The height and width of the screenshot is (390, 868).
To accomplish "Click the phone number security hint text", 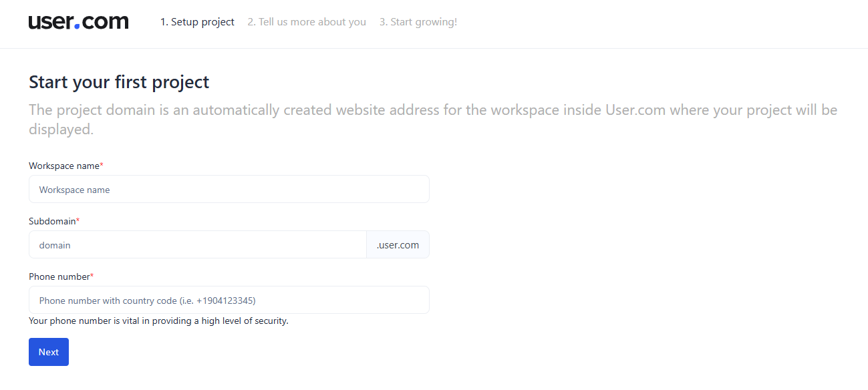I will (x=158, y=321).
